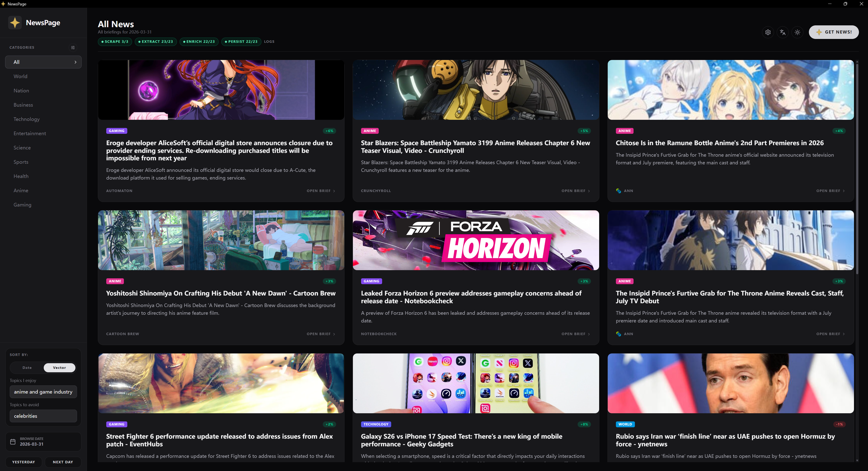The height and width of the screenshot is (471, 868).
Task: Open the LOGS link
Action: 269,41
